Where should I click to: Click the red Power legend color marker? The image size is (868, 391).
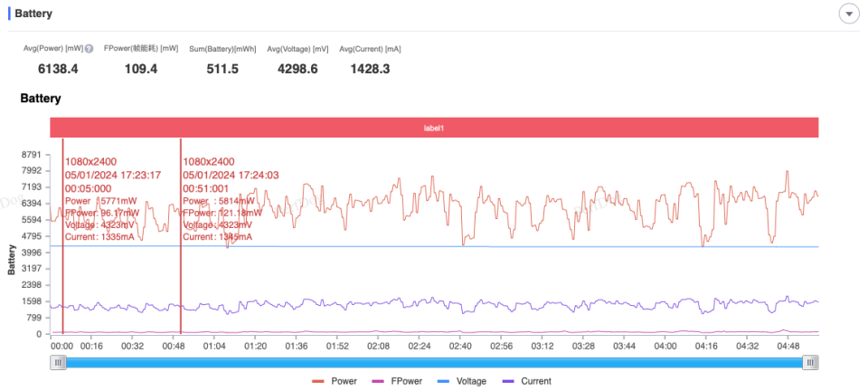318,382
